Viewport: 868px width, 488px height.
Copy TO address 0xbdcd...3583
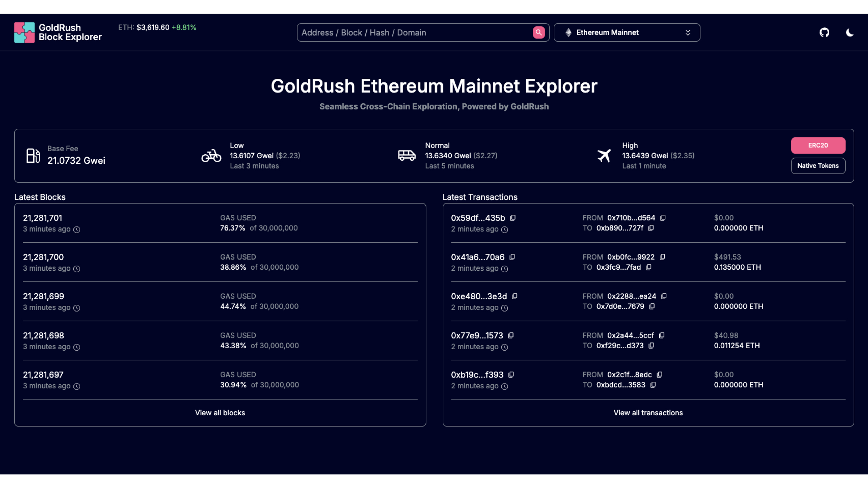[x=653, y=385]
